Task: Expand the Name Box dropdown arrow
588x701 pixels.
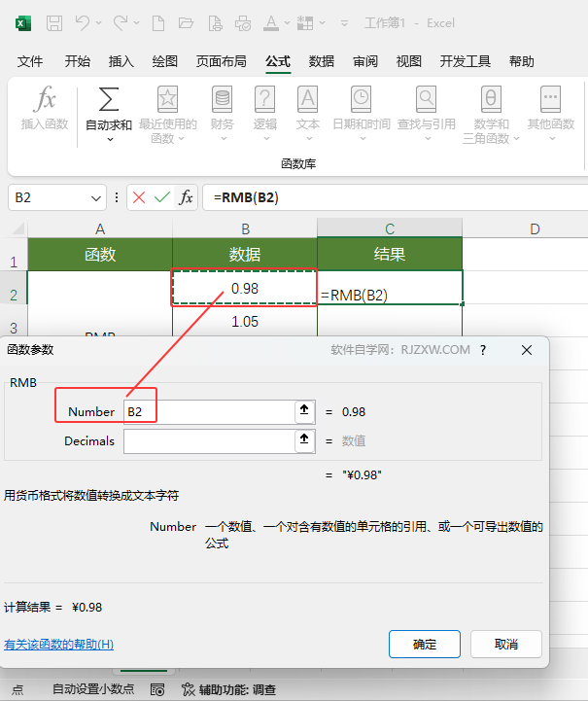Action: click(x=95, y=198)
